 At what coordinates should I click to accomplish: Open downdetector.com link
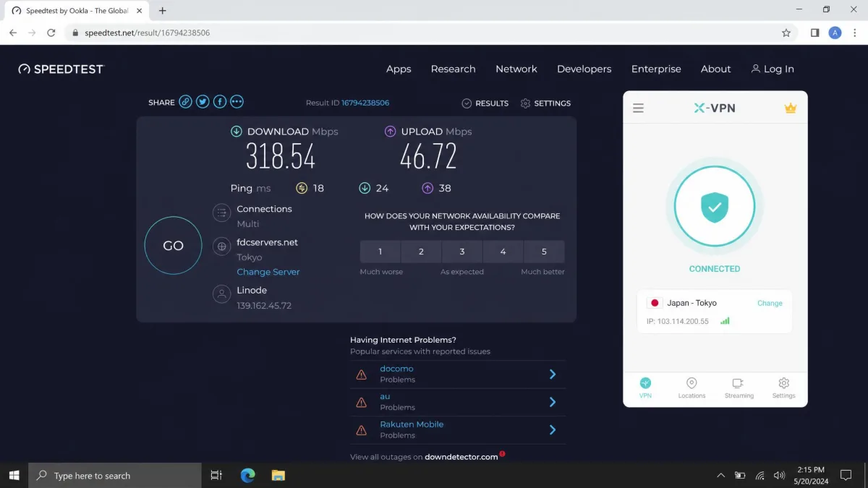461,457
